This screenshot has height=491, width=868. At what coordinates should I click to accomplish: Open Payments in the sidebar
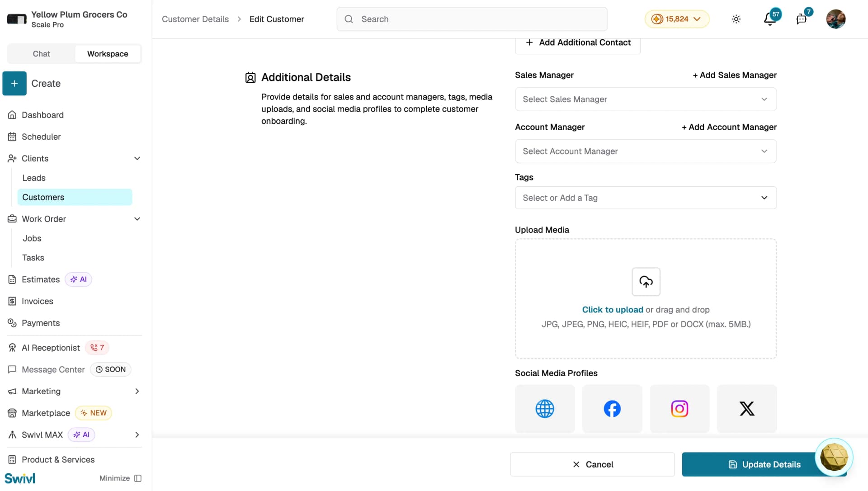click(x=41, y=323)
